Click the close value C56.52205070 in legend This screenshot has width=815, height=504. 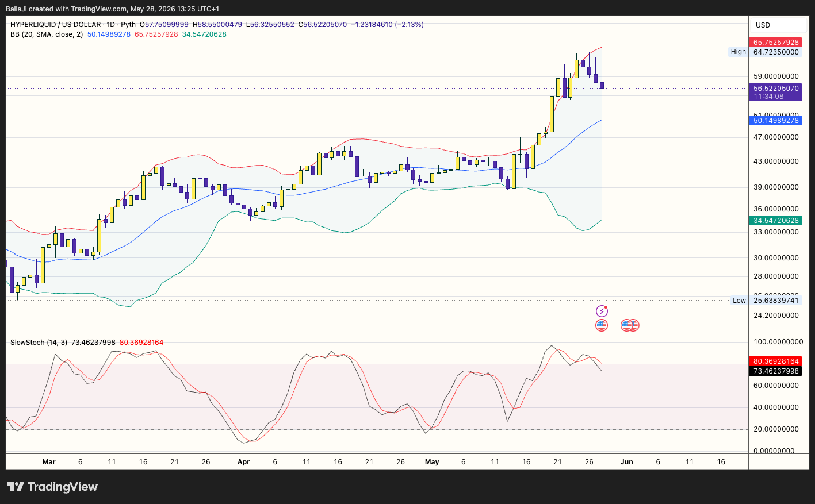coord(323,25)
